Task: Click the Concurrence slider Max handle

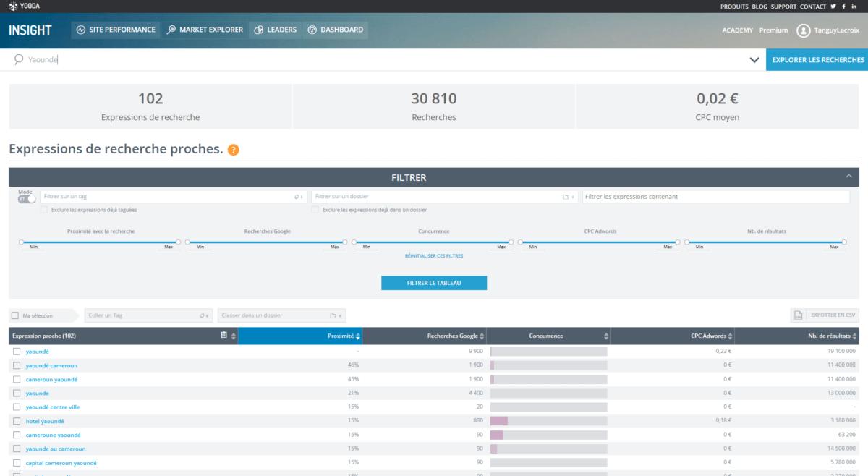Action: pos(511,242)
